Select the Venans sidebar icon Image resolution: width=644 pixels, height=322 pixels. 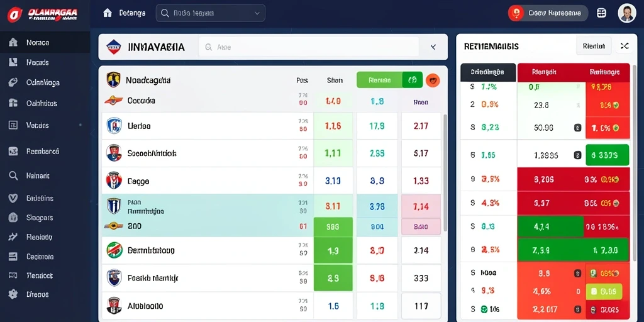13,125
